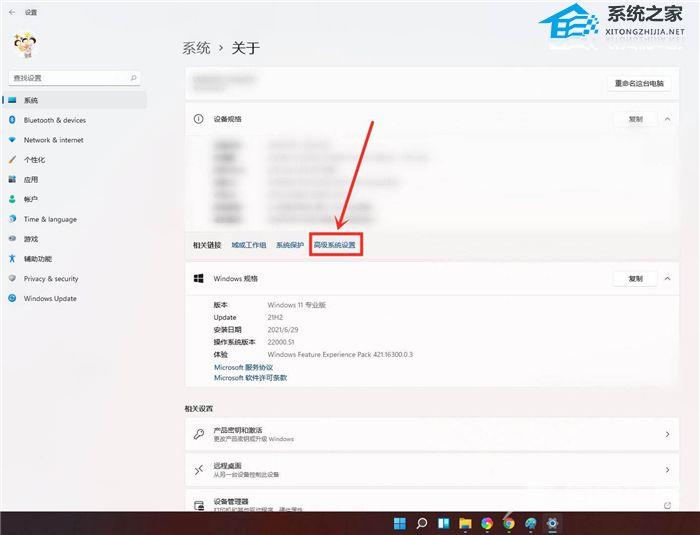
Task: Collapse the Windows 规格 section chevron
Action: (x=667, y=279)
